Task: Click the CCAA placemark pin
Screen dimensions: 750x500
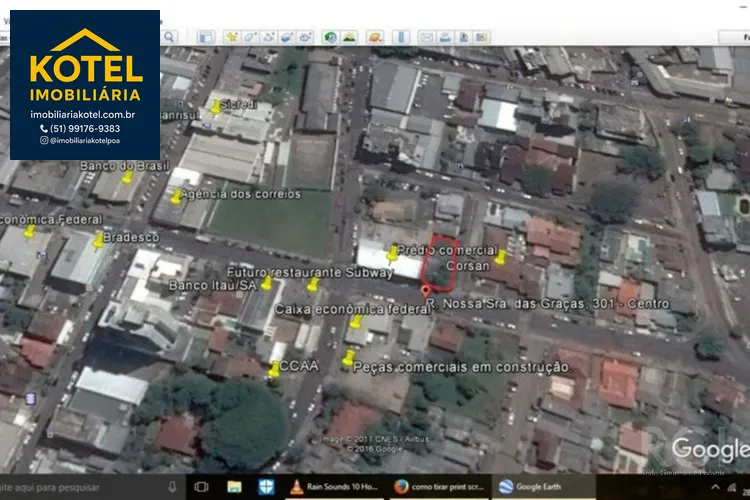Action: click(x=274, y=371)
